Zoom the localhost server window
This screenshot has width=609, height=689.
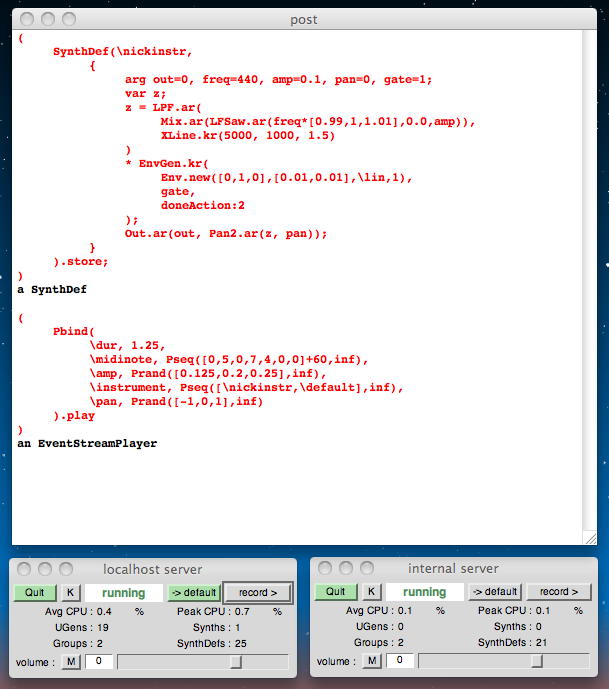coord(66,569)
